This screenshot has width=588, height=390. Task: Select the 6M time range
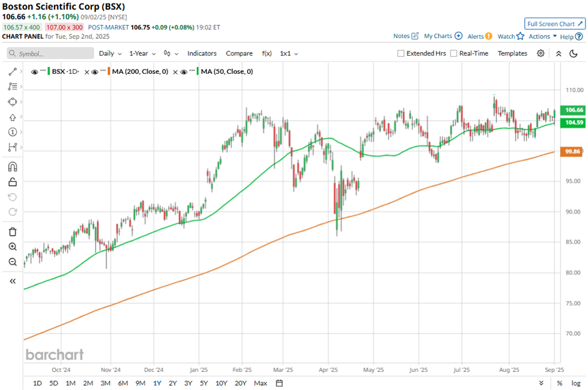coord(123,383)
